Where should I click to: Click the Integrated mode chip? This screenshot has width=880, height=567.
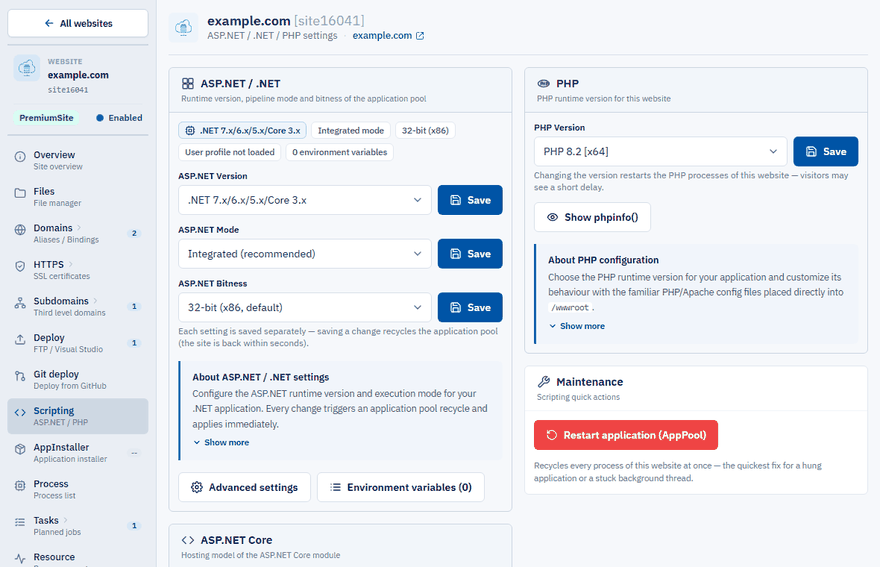351,130
